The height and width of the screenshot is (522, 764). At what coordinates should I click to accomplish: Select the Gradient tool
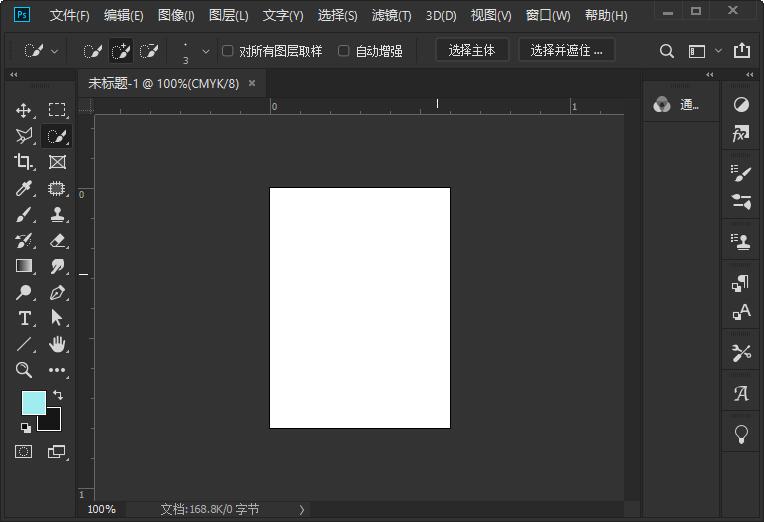click(23, 266)
